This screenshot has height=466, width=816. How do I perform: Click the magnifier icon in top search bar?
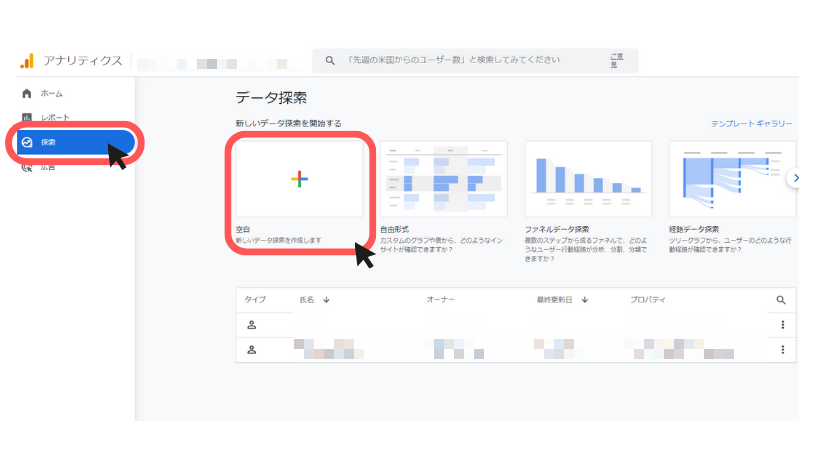[330, 61]
